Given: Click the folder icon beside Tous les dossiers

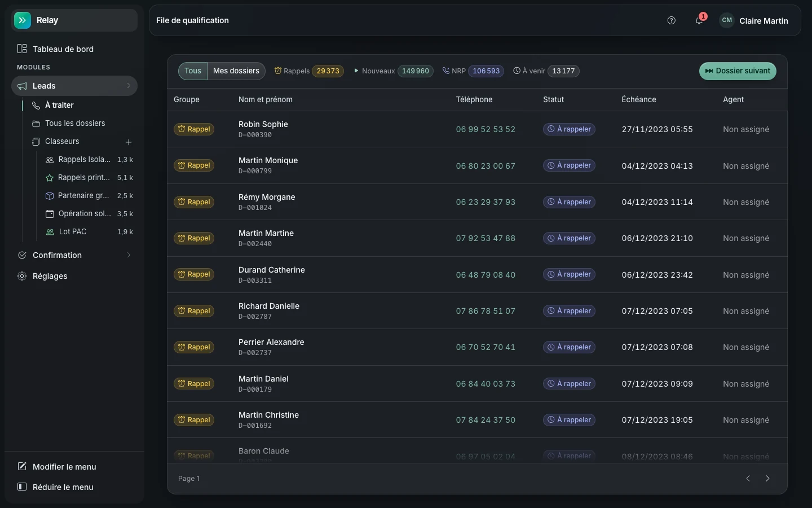Looking at the screenshot, I should [x=36, y=124].
